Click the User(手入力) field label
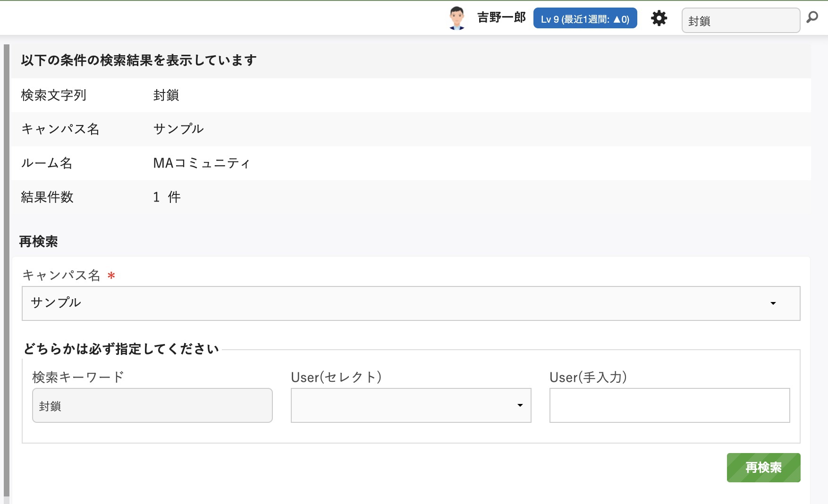 (588, 377)
